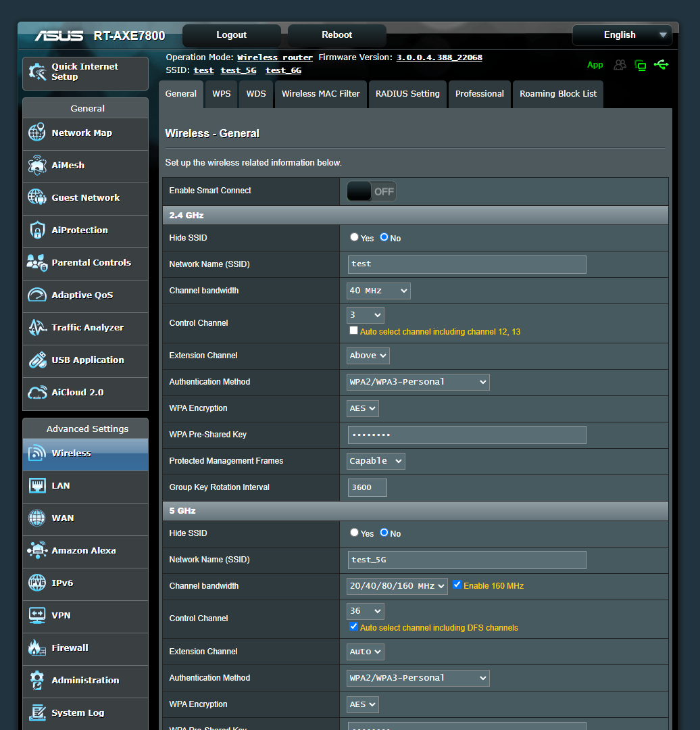Open the English language dropdown

coord(622,35)
